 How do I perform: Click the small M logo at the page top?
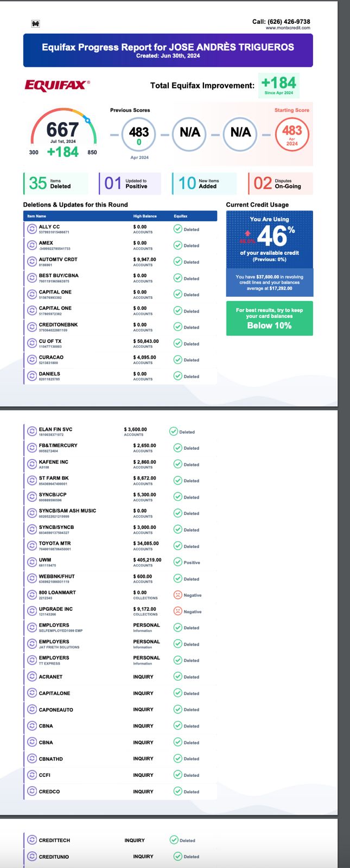pos(36,24)
